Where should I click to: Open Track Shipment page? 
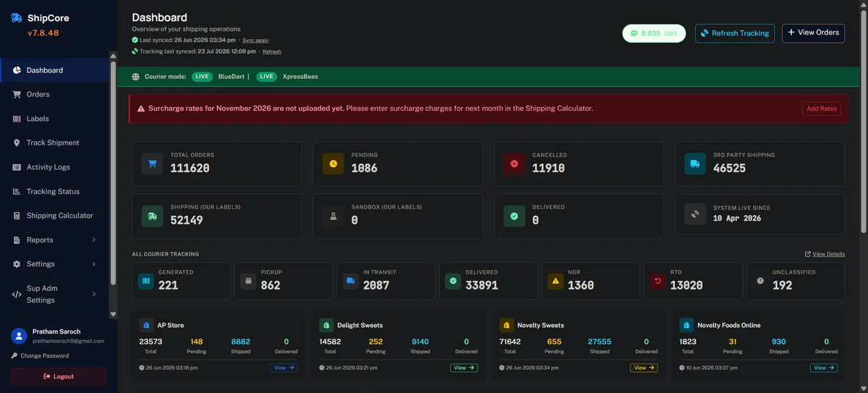click(54, 143)
